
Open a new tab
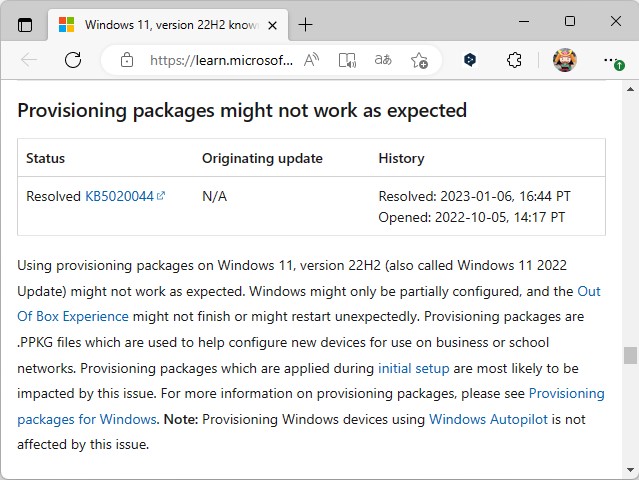click(x=305, y=24)
